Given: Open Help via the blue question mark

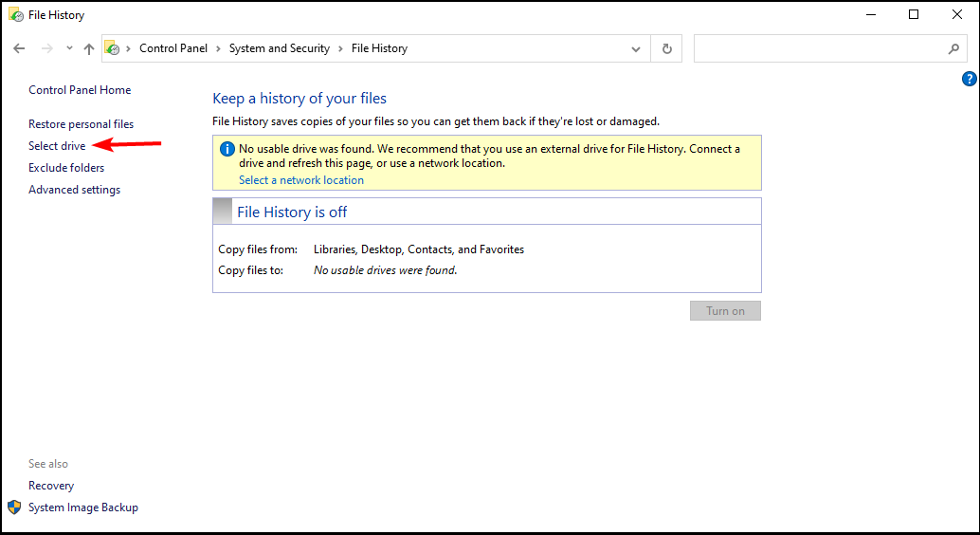Looking at the screenshot, I should (969, 79).
